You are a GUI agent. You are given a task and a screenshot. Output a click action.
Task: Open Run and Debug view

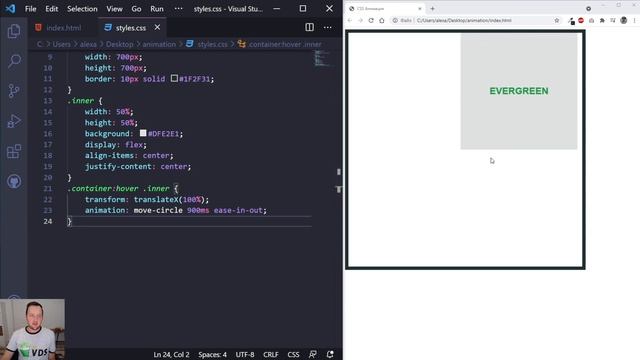(14, 121)
